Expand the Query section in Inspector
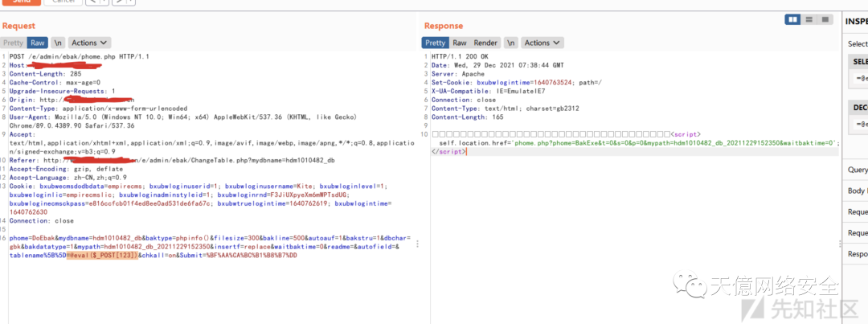 point(857,170)
